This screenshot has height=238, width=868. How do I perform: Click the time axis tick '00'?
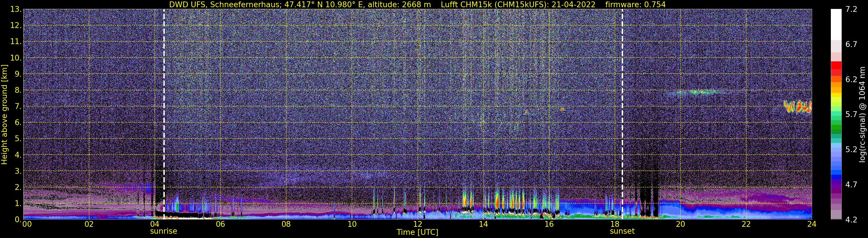[x=27, y=224]
